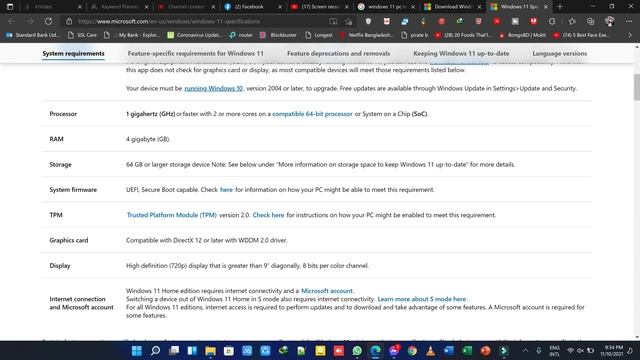
Task: Open Trusted Platform Module (TPM) link
Action: click(x=171, y=215)
